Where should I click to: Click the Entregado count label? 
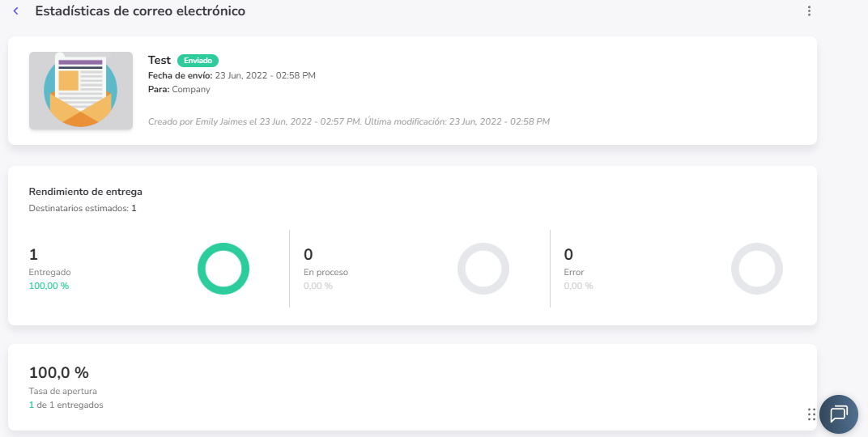(x=49, y=273)
